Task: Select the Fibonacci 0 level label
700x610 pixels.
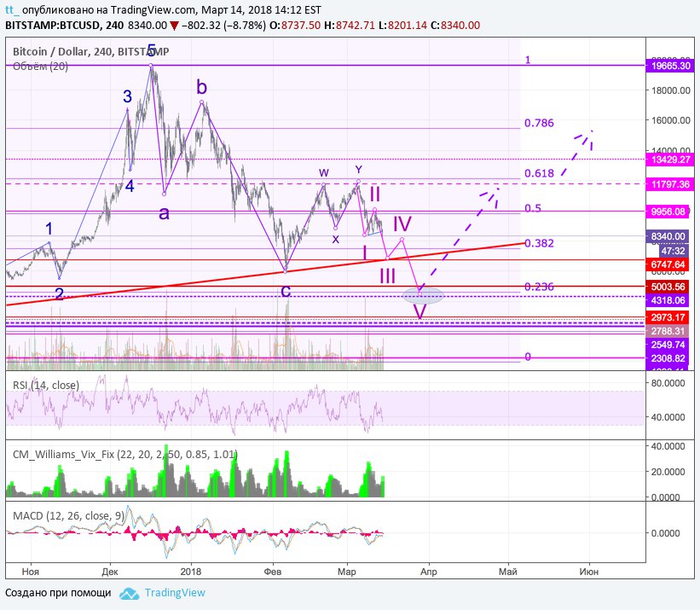Action: pos(528,357)
